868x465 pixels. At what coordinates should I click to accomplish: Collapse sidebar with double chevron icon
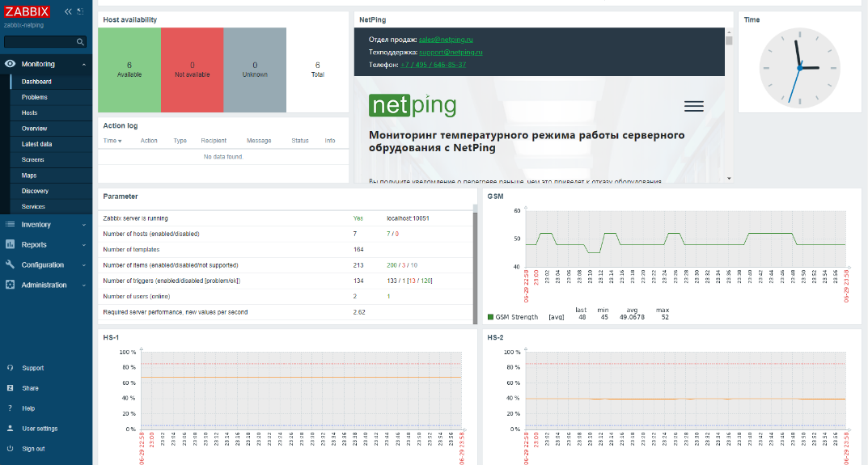coord(68,11)
